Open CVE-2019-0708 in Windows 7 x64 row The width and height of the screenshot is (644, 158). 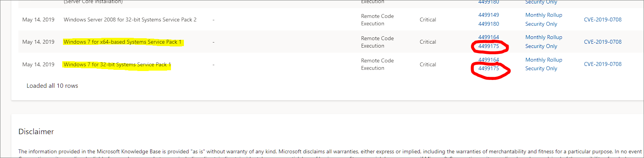(603, 42)
